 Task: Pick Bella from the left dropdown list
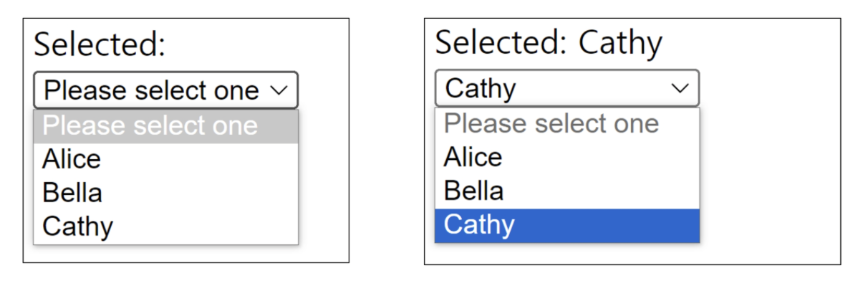click(73, 193)
